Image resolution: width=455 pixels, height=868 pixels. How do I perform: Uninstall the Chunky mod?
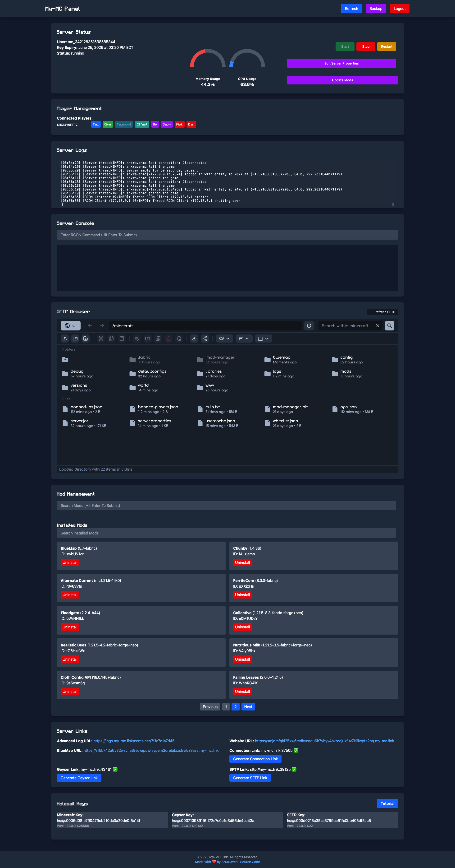[242, 562]
